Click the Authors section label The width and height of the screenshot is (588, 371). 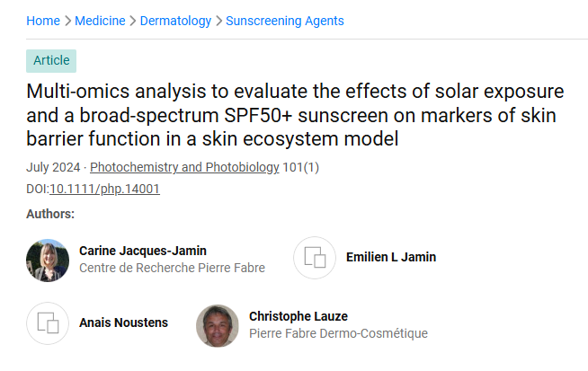50,214
